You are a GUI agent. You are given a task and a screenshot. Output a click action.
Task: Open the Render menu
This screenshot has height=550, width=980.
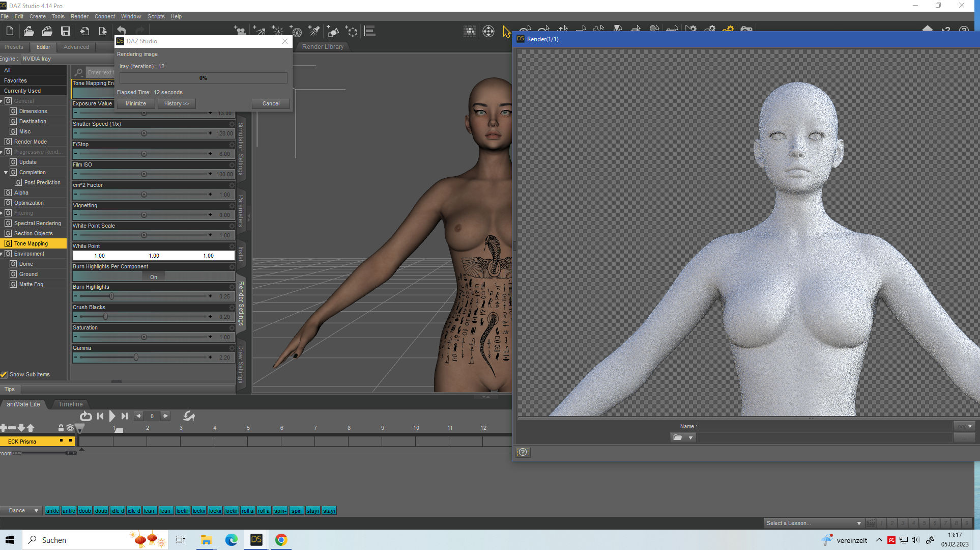coord(79,16)
